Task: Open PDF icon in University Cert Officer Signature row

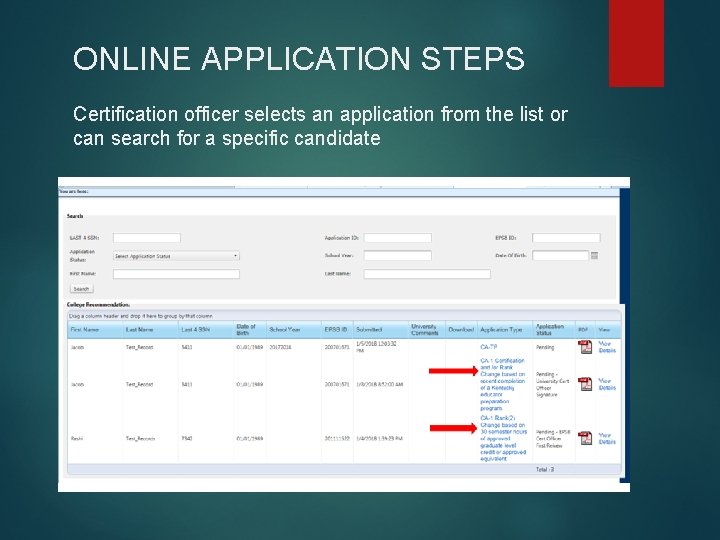Action: point(585,384)
